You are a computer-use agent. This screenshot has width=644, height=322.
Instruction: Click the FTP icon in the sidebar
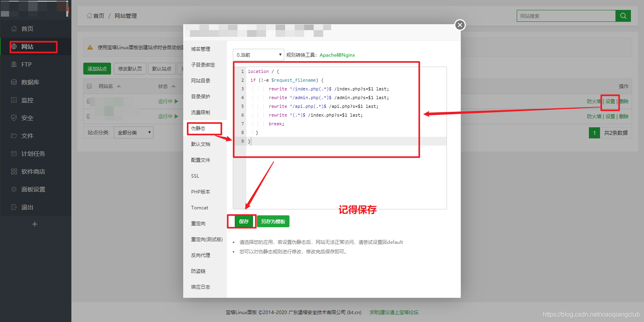pyautogui.click(x=14, y=64)
